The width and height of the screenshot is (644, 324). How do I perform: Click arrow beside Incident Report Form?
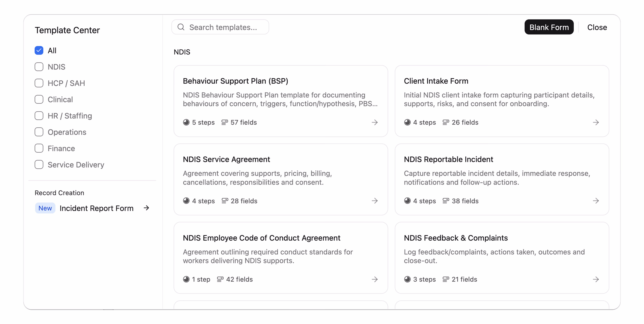pyautogui.click(x=147, y=208)
